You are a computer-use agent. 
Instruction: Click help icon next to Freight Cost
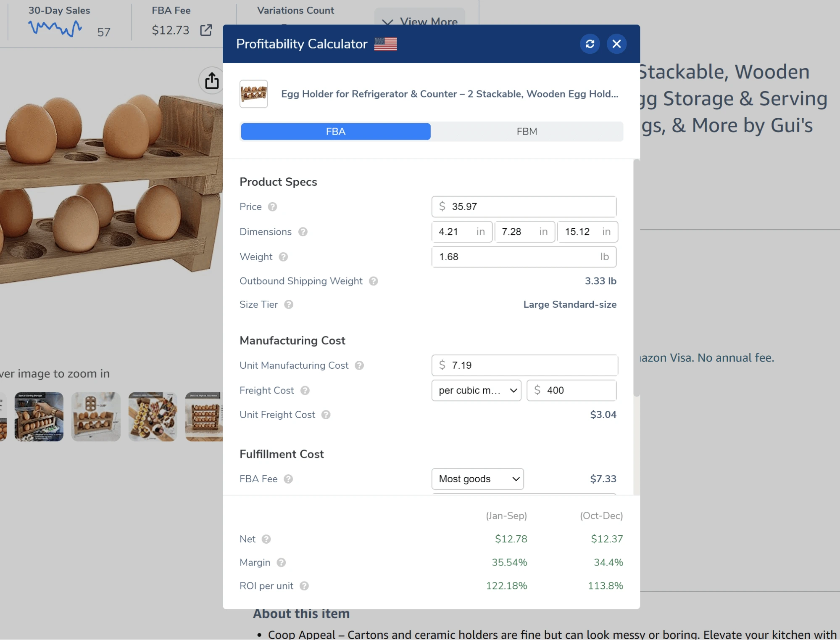pyautogui.click(x=305, y=391)
